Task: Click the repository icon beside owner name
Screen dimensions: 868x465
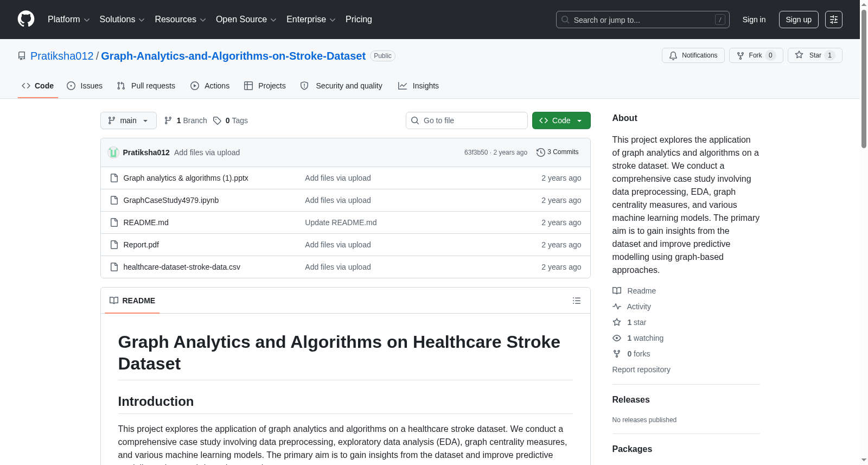Action: pos(22,56)
